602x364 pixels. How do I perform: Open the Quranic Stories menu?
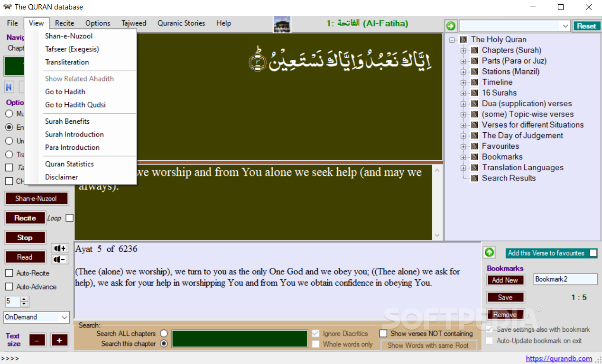coord(181,23)
